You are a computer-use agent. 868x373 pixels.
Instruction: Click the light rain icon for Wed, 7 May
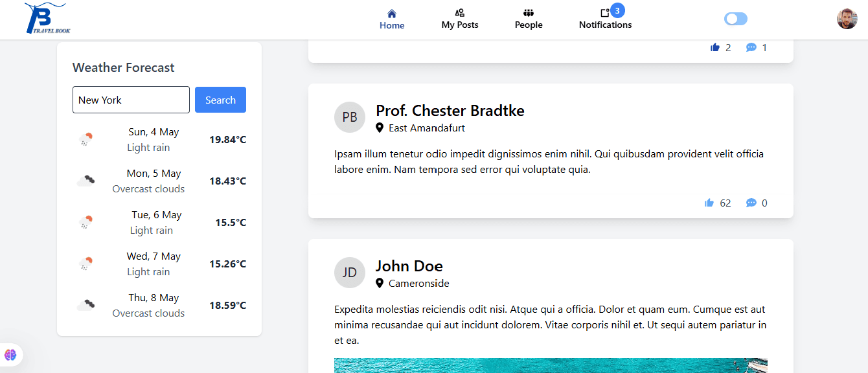coord(86,264)
